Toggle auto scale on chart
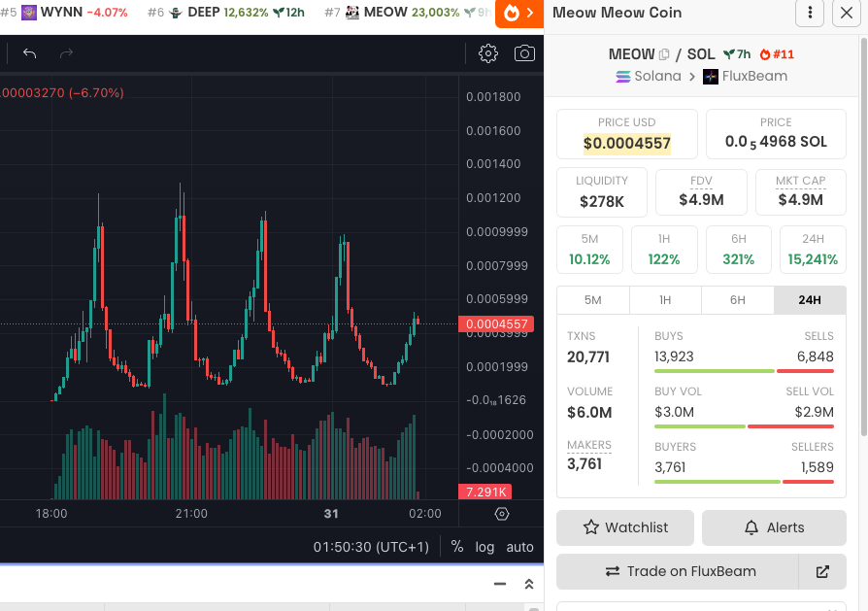Viewport: 868px width, 611px height. pos(519,547)
